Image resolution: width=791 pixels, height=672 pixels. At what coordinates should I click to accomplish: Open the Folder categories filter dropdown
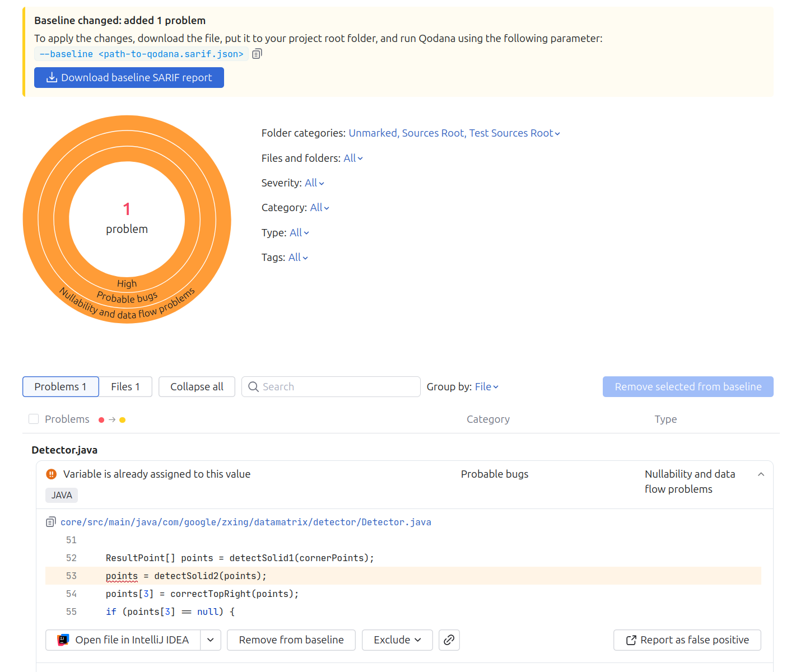[454, 133]
